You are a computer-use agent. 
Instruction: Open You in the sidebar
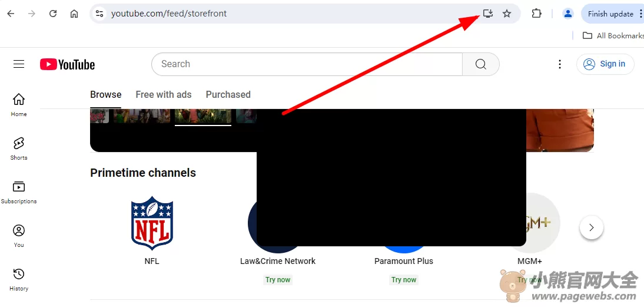tap(19, 236)
